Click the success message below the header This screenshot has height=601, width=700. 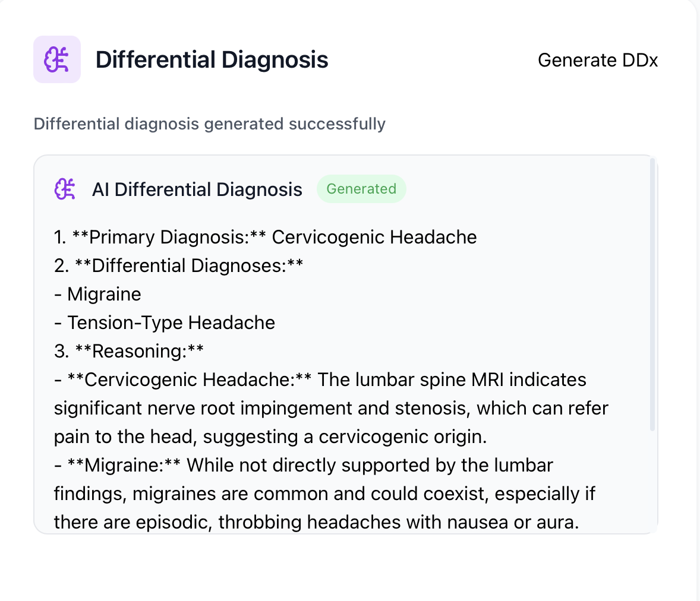pyautogui.click(x=210, y=124)
